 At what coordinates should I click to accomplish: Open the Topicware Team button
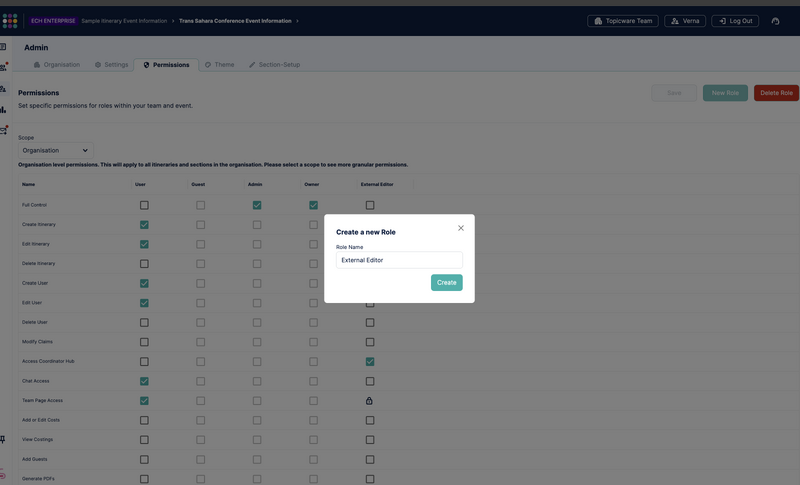coord(623,21)
